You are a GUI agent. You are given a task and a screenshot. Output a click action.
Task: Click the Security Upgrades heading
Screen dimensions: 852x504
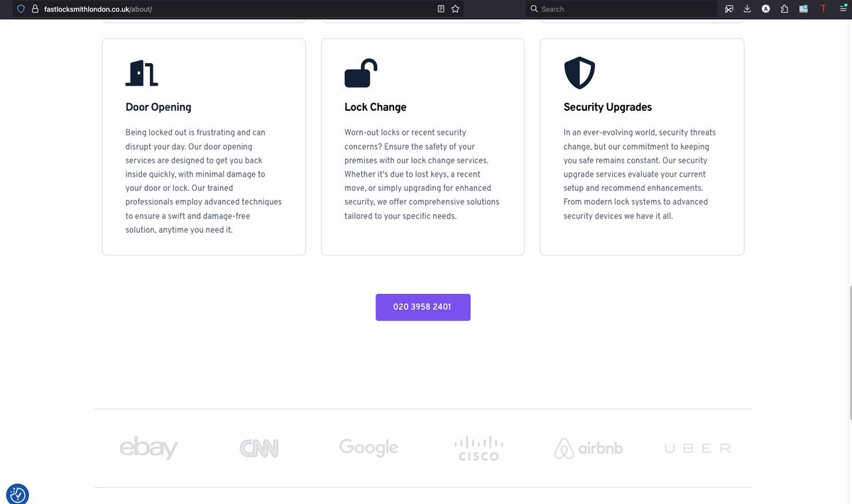(608, 107)
